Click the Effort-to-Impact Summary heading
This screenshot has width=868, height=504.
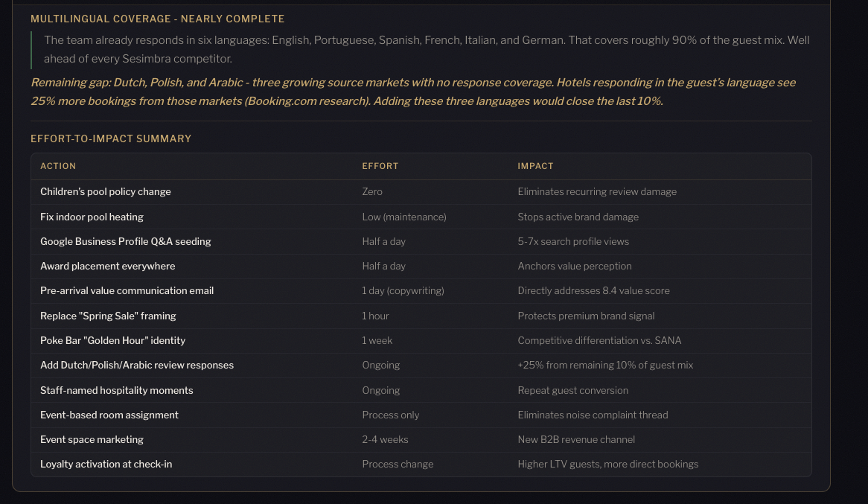[111, 138]
